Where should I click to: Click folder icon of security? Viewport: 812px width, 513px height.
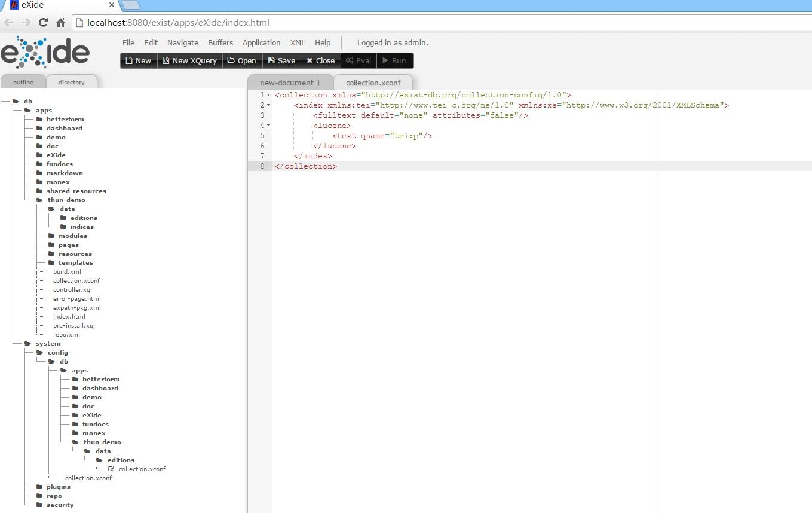(x=39, y=505)
